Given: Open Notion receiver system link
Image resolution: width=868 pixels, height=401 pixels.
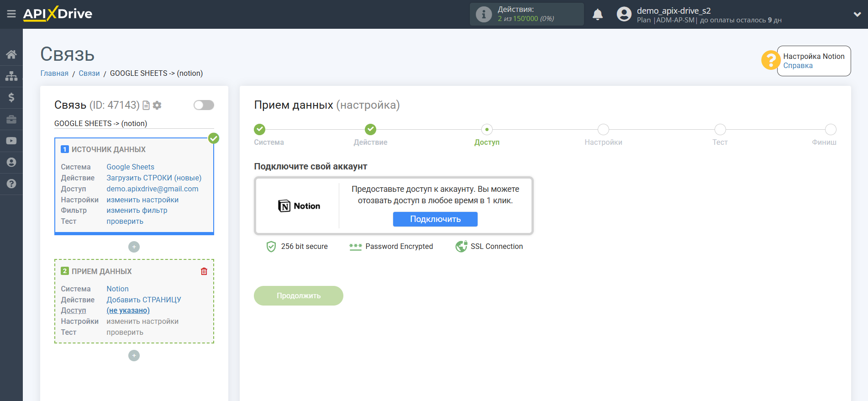Looking at the screenshot, I should [118, 289].
